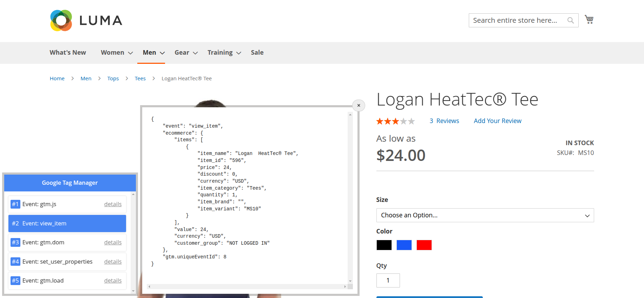Click popup vertical scrollbar down arrow
Viewport: 644px width, 298px height.
350,281
